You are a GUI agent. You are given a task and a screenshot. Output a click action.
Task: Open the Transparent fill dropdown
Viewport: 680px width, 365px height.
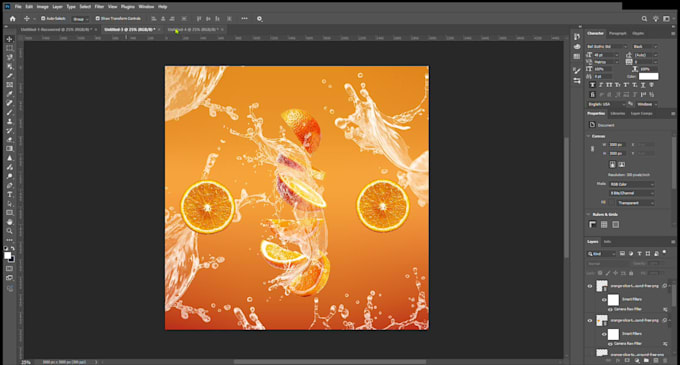tap(635, 203)
